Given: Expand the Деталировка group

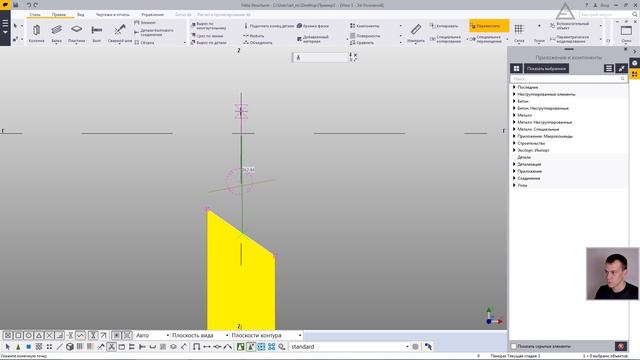Looking at the screenshot, I should [x=514, y=164].
